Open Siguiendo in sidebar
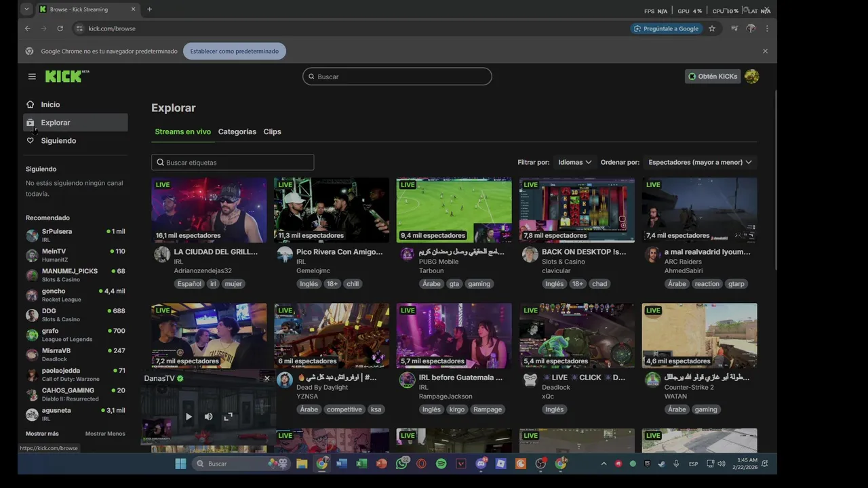The image size is (868, 488). [75, 140]
